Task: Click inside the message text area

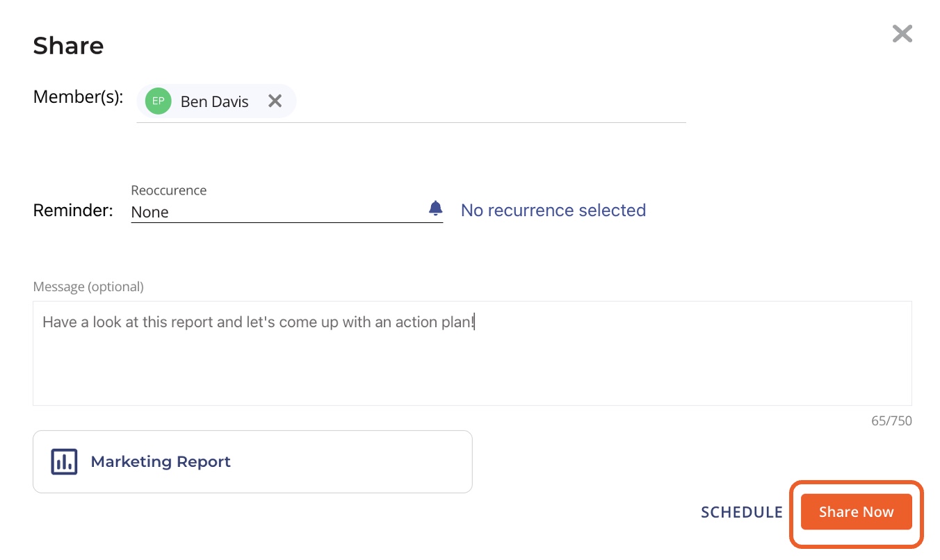Action: click(x=471, y=361)
